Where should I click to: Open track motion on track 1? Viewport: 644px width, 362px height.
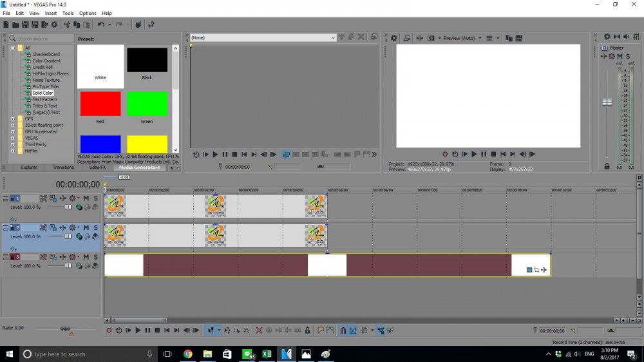coord(53,198)
